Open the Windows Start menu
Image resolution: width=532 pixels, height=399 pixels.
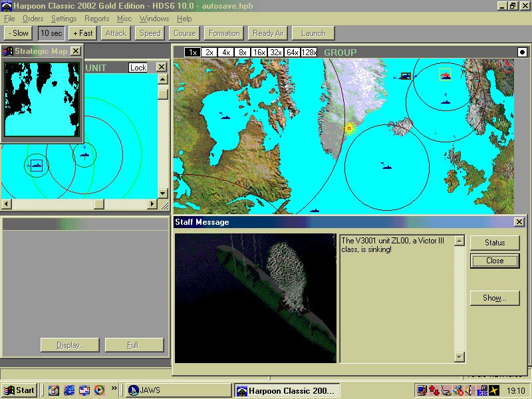point(19,390)
